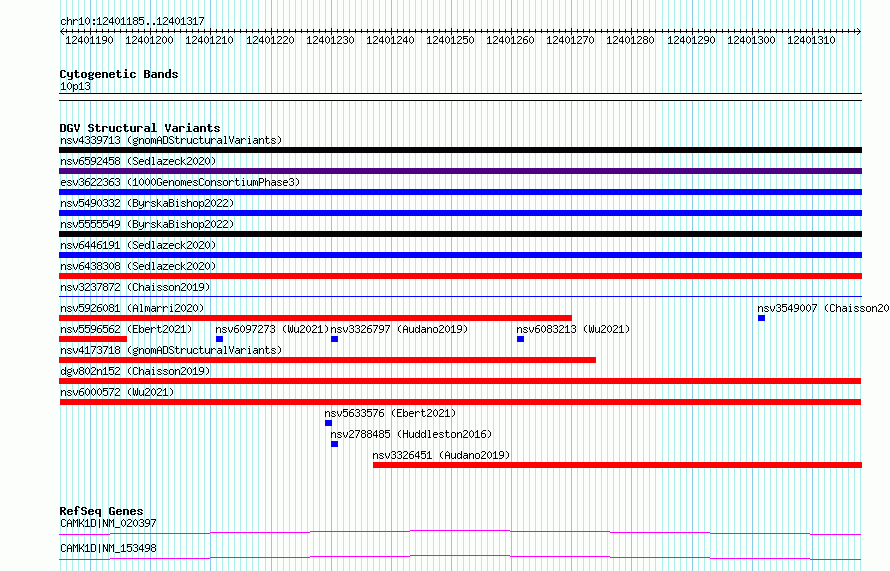Open nsv2788485 (Huddleston2016) label
The height and width of the screenshot is (571, 890).
pos(411,434)
